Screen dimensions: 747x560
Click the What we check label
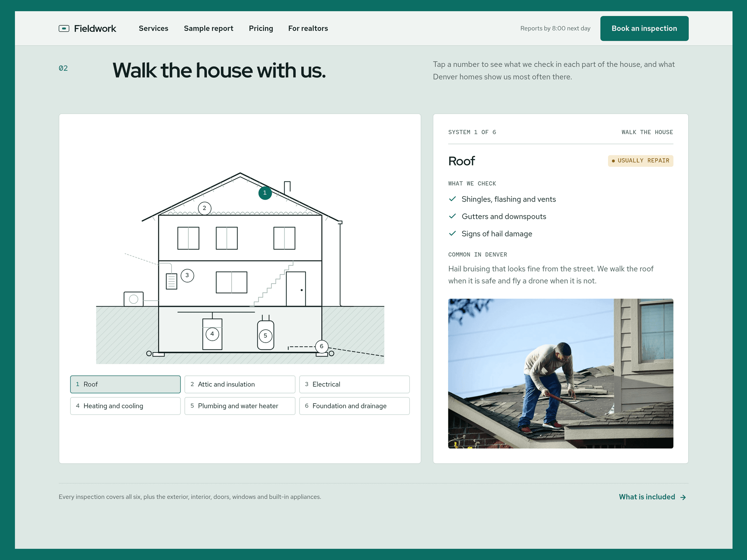pos(472,183)
